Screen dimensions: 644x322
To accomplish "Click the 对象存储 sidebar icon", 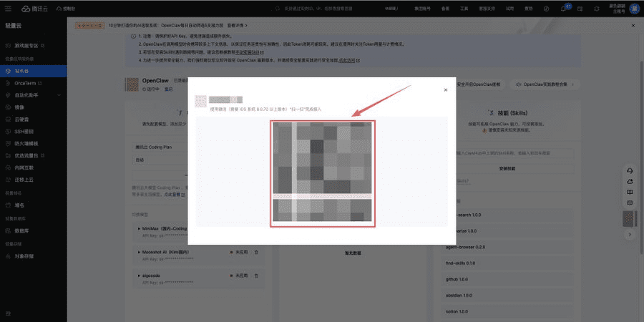I will (8, 256).
